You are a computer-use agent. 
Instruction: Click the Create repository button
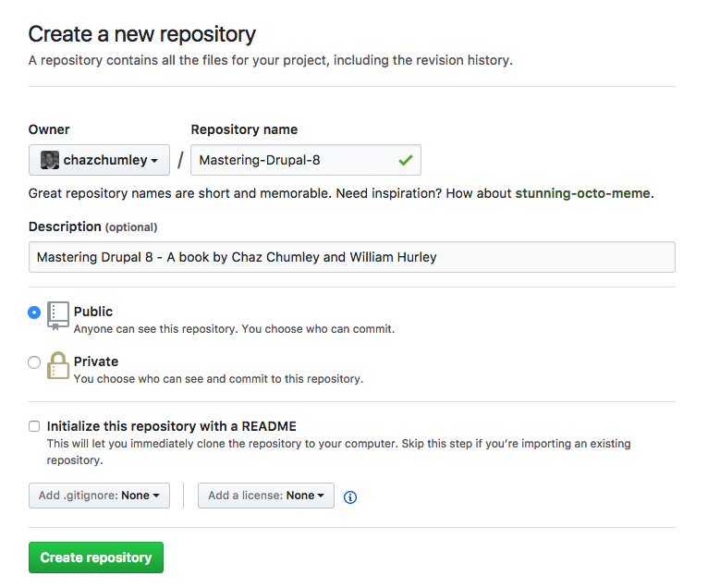click(x=96, y=557)
